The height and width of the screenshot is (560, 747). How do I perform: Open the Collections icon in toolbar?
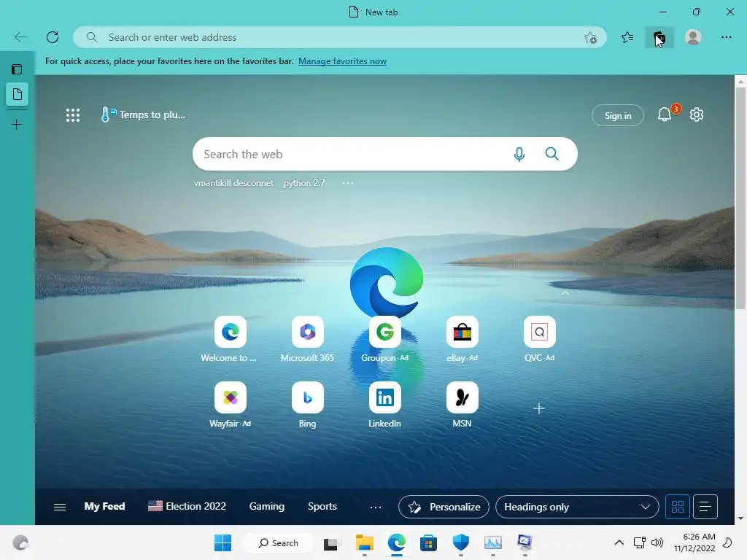click(659, 37)
